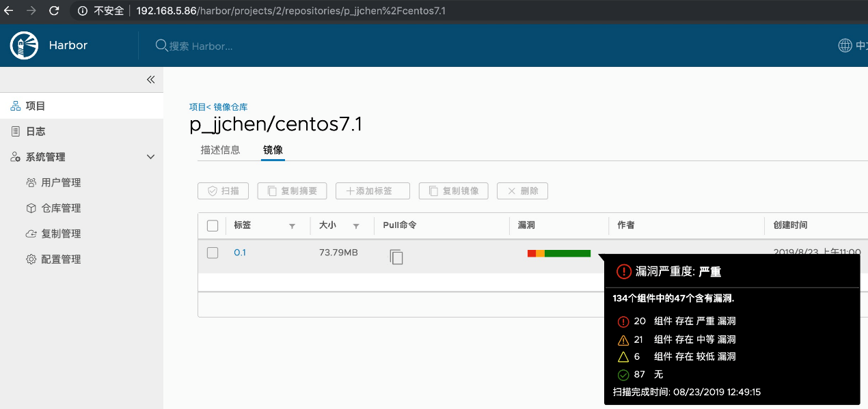
Task: Select the checkbox for tag 0.1 row
Action: (213, 253)
